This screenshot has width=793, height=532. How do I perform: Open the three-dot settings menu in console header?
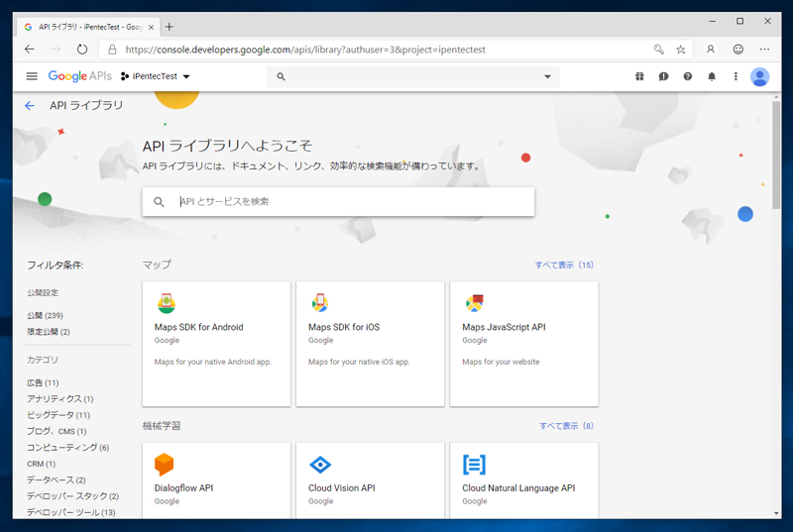pyautogui.click(x=736, y=76)
